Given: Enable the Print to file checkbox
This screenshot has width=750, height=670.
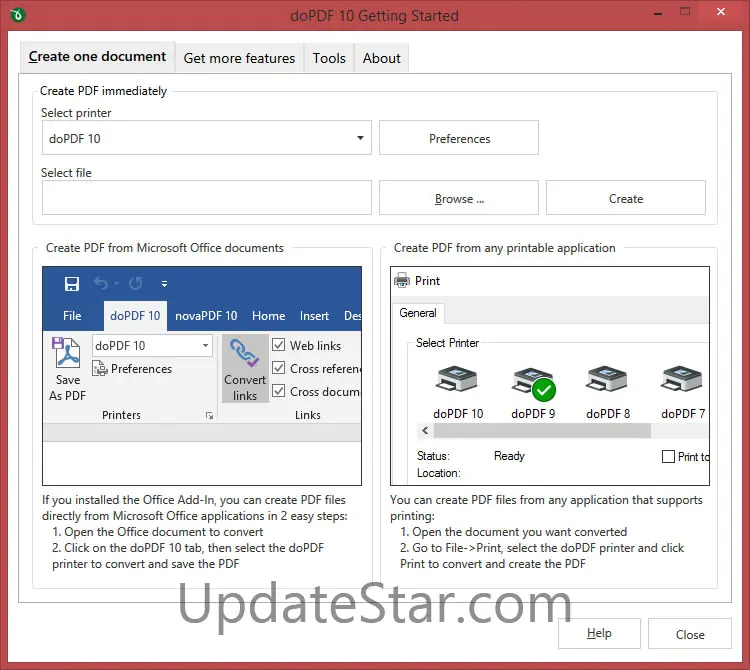Looking at the screenshot, I should (668, 457).
